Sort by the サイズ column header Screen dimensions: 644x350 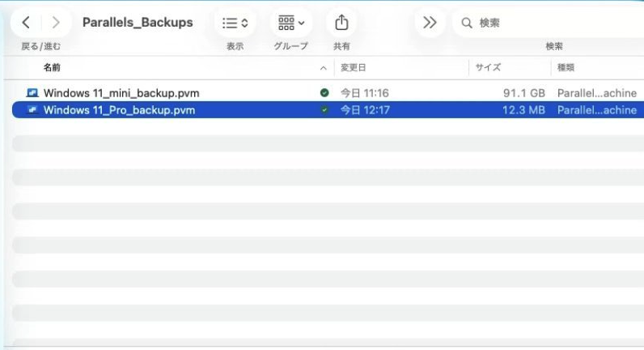click(x=488, y=67)
